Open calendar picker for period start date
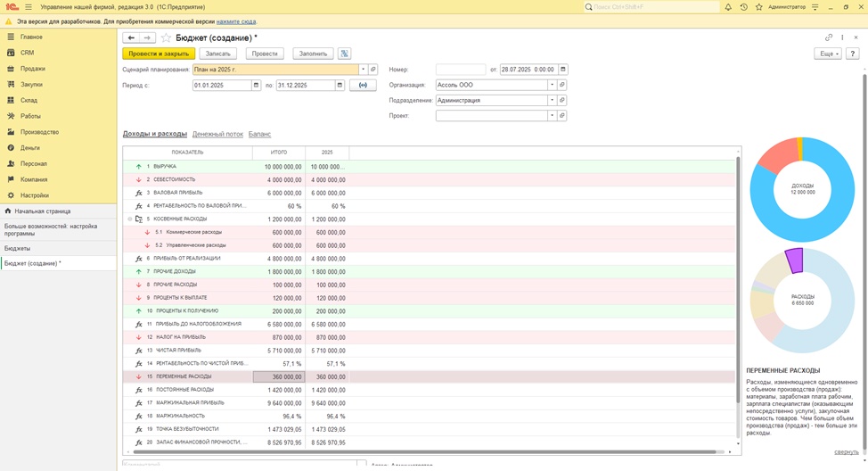This screenshot has height=471, width=868. [258, 86]
